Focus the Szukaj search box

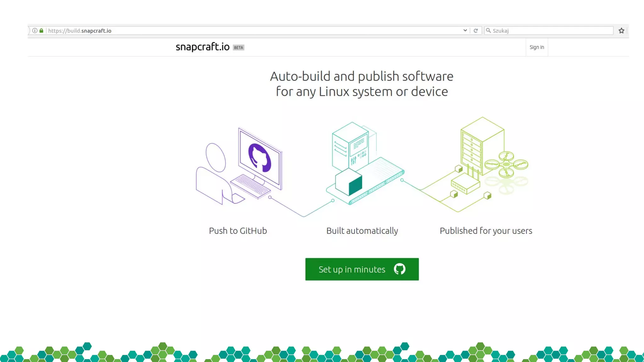550,31
